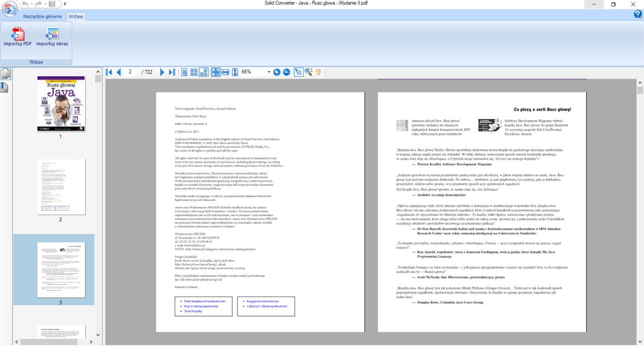Switch to the Narzędzia główne tab
The width and height of the screenshot is (644, 348).
[x=42, y=16]
